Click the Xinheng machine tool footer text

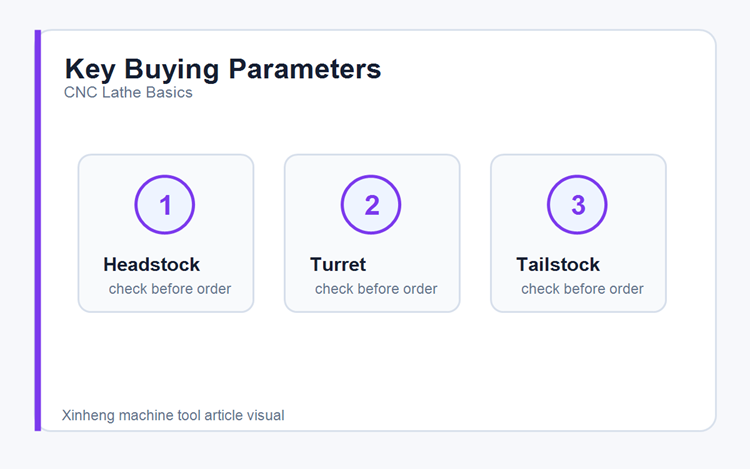click(173, 415)
